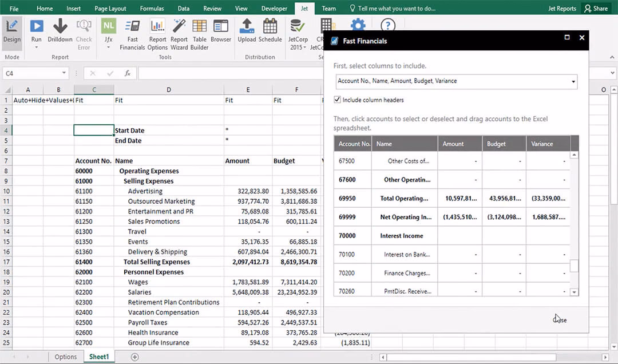Confirm the formula bar entry check icon
The width and height of the screenshot is (618, 364).
click(x=110, y=73)
